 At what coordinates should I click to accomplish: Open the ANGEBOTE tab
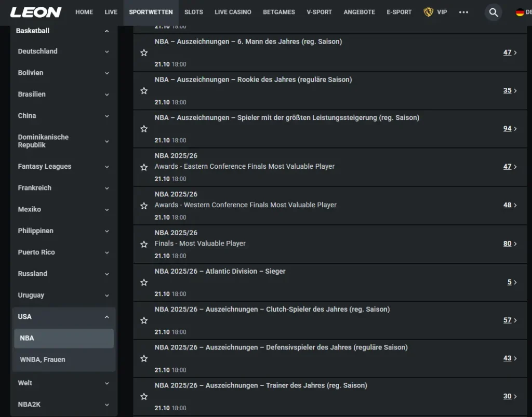360,12
